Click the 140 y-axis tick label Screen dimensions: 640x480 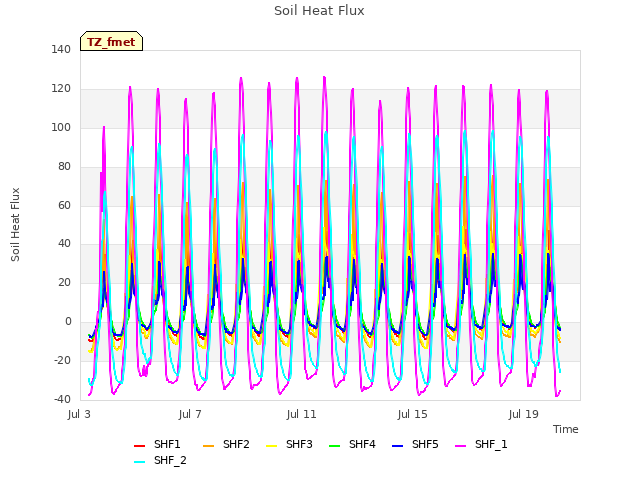point(61,49)
